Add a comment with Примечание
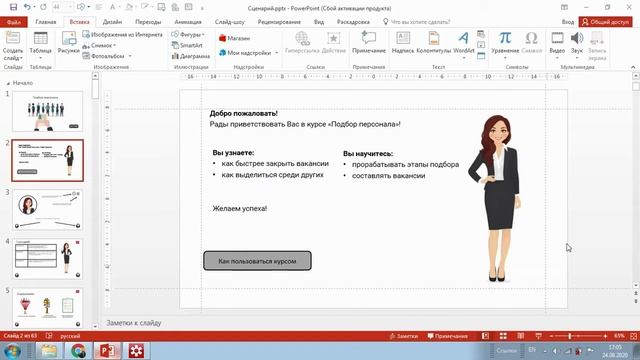The image size is (640, 360). [x=369, y=42]
